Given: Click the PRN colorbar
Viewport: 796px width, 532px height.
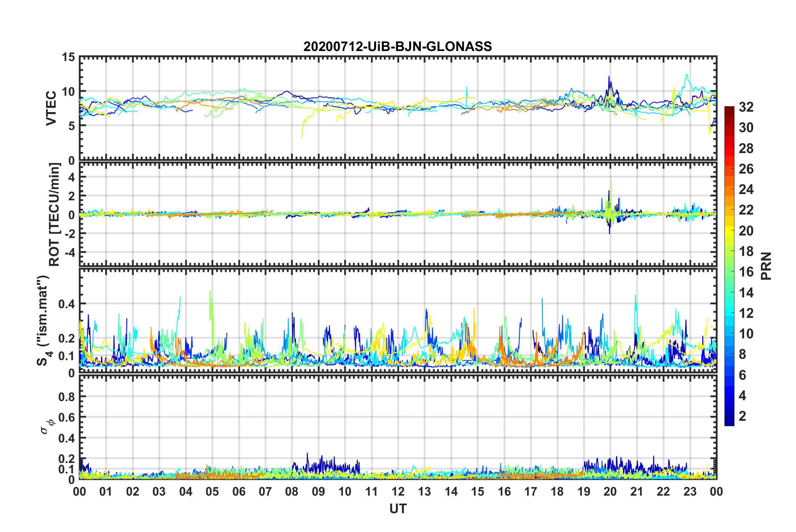Looking at the screenshot, I should point(729,266).
